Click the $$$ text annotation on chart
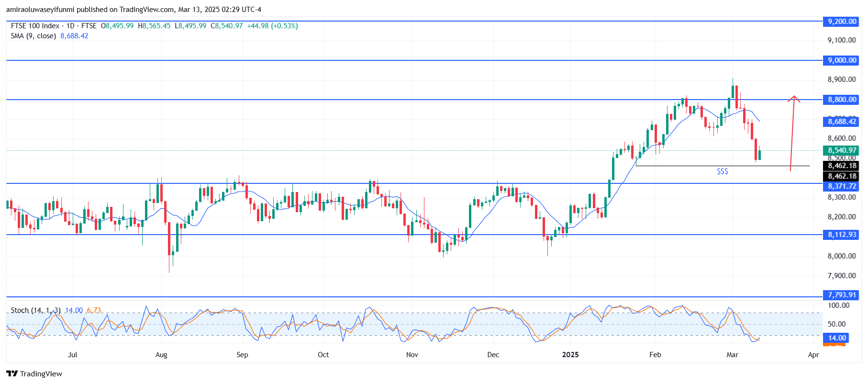Screen dimensions: 868x384 [x=723, y=171]
